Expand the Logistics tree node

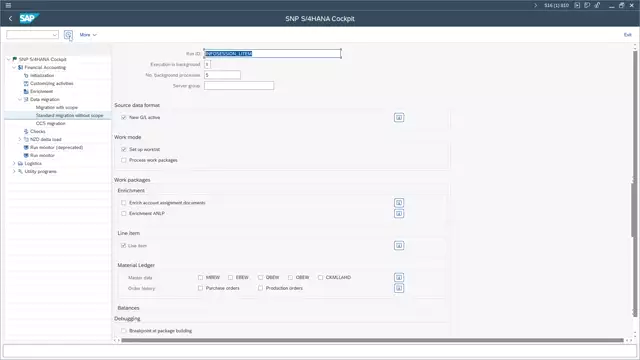[14, 163]
